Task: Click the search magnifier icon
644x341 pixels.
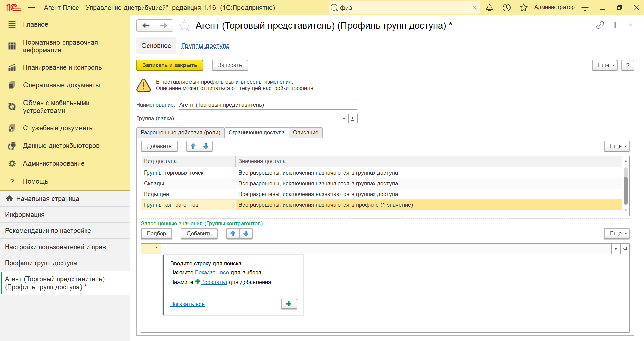Action: [334, 8]
